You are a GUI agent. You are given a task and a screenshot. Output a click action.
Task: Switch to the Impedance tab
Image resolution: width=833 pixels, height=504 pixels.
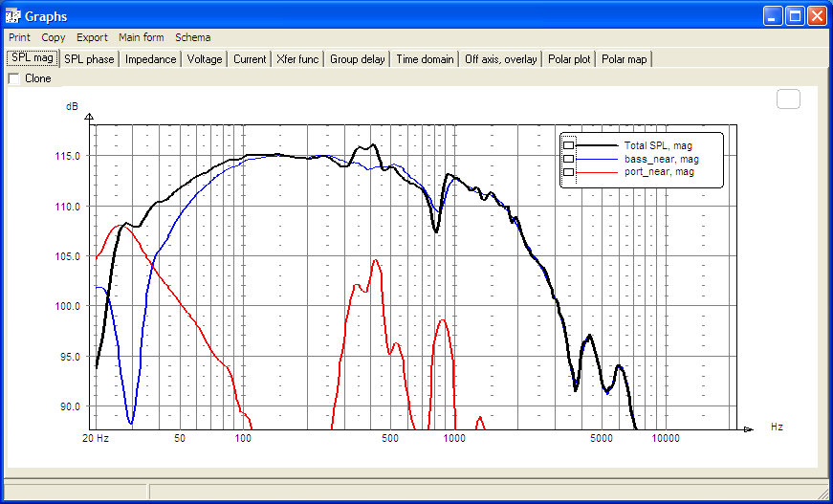tap(151, 59)
